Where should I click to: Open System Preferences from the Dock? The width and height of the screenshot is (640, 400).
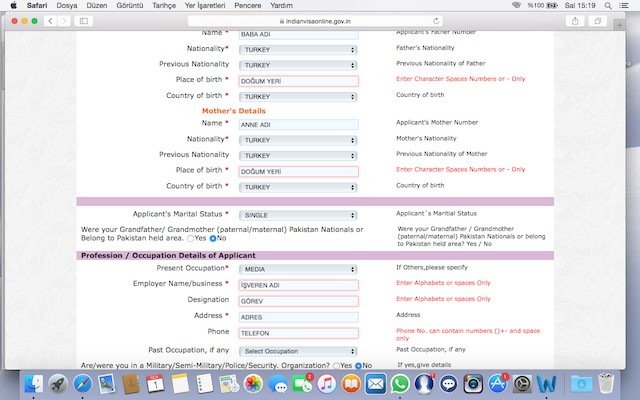[x=522, y=384]
